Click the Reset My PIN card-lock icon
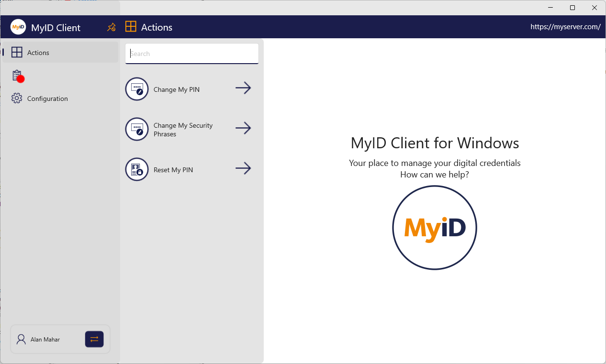This screenshot has width=606, height=364. point(137,169)
